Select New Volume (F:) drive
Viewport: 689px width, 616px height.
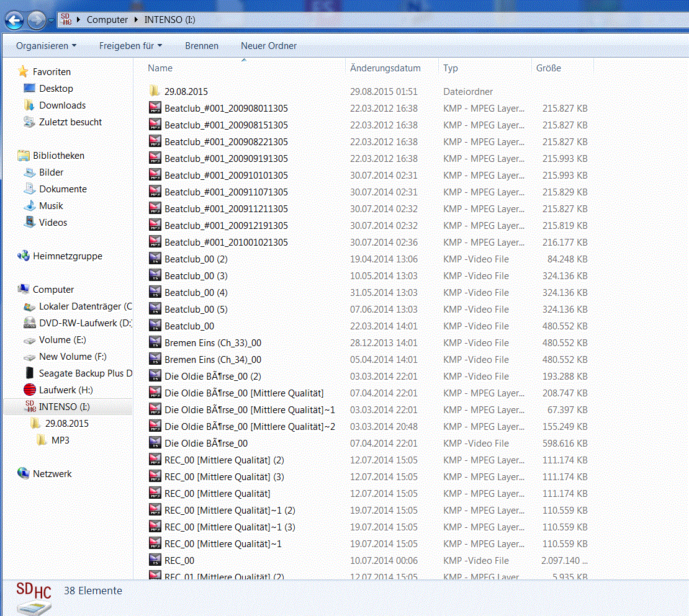73,356
